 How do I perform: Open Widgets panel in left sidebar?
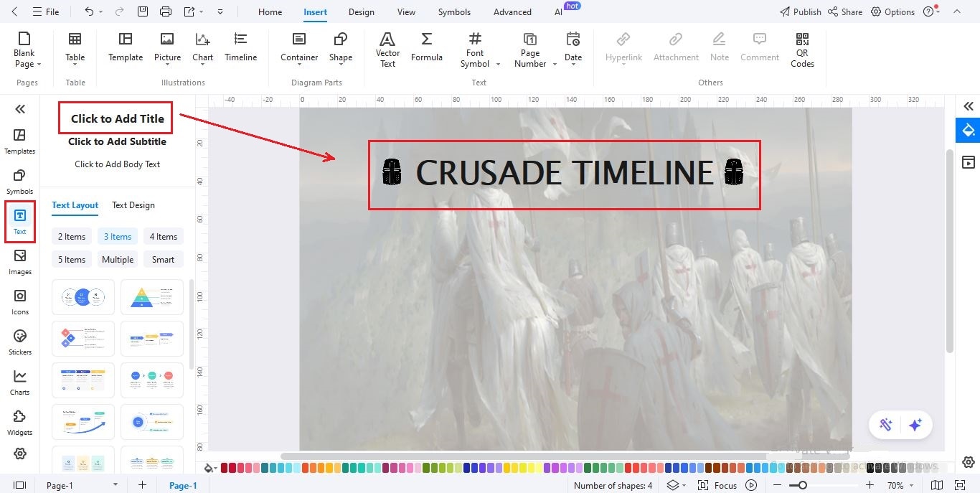pyautogui.click(x=19, y=423)
